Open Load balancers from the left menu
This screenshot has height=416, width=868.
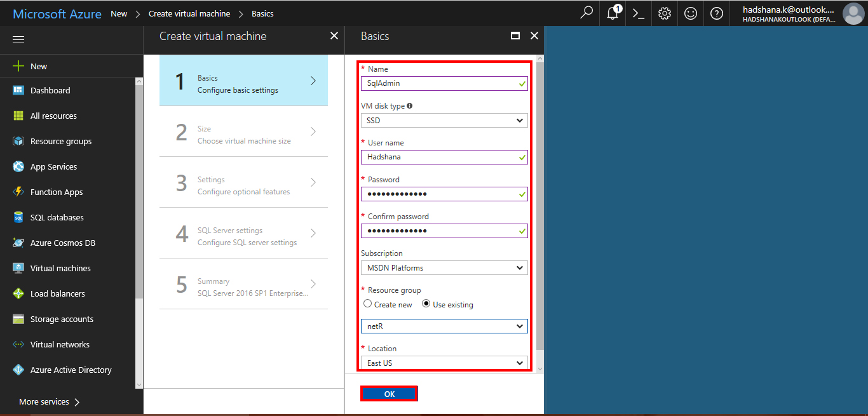click(59, 293)
